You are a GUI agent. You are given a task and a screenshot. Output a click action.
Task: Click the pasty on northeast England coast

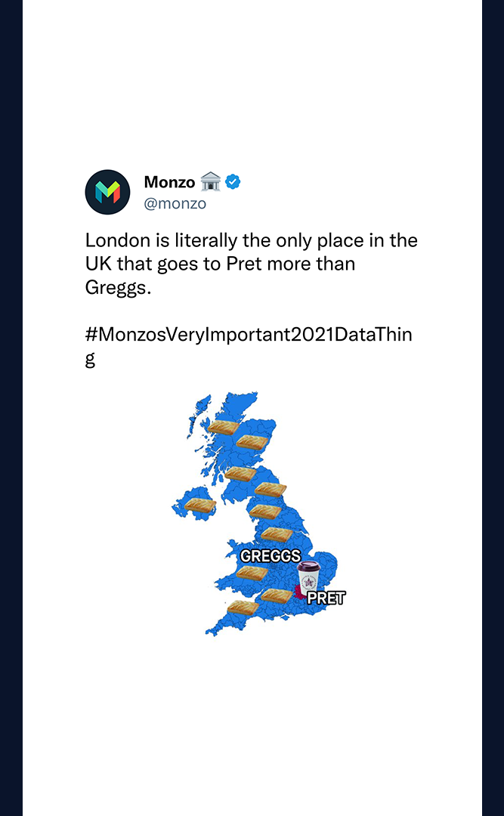pos(271,490)
